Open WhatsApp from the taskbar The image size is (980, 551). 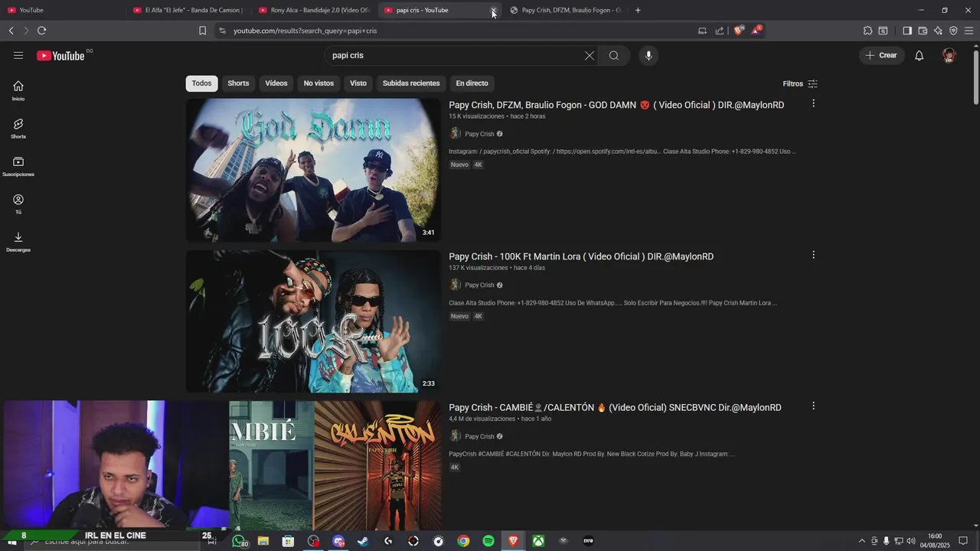[x=239, y=541]
